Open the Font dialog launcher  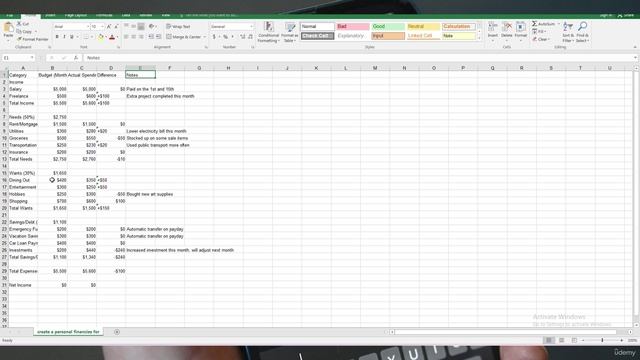(x=118, y=47)
